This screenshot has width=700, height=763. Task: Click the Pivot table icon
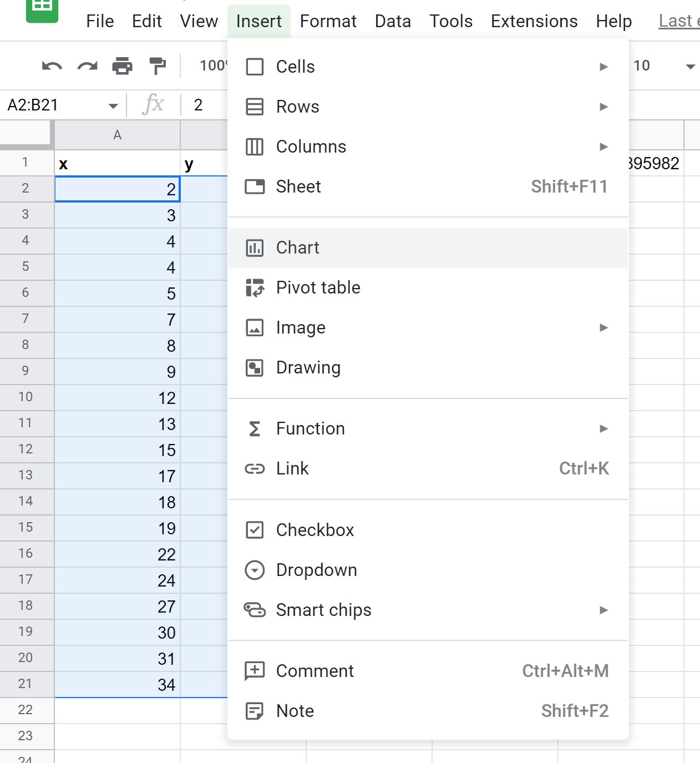[x=255, y=287]
